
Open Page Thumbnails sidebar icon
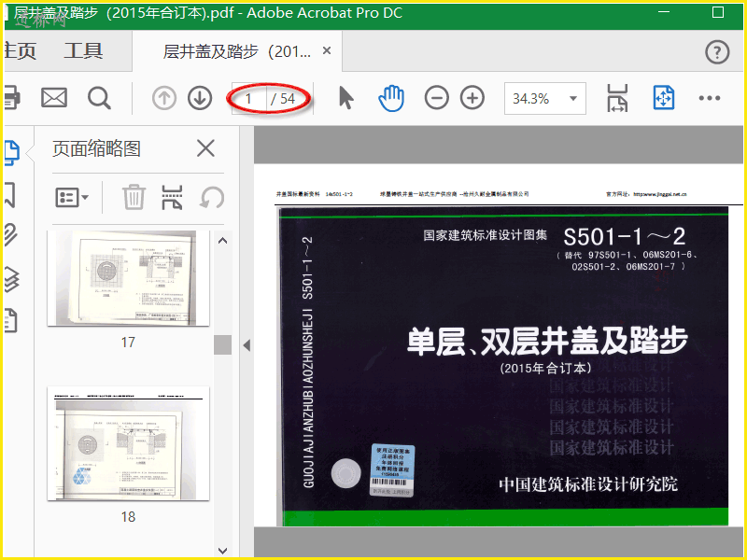[x=12, y=153]
